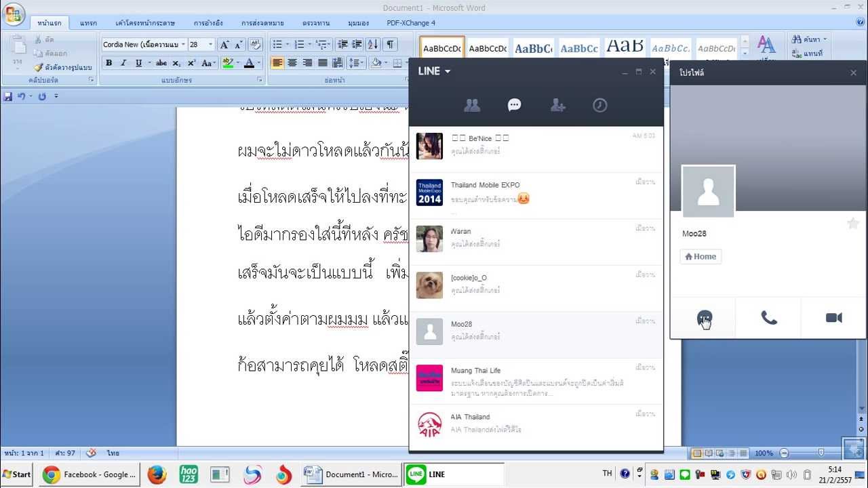Open Firefox from the taskbar
This screenshot has height=488, width=868.
[x=157, y=474]
